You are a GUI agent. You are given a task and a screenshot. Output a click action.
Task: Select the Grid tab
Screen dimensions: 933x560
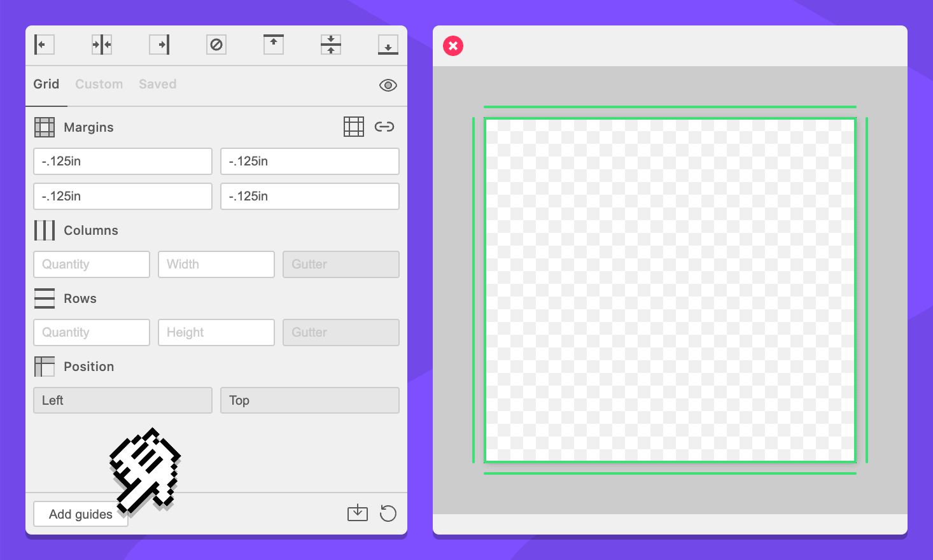coord(46,84)
